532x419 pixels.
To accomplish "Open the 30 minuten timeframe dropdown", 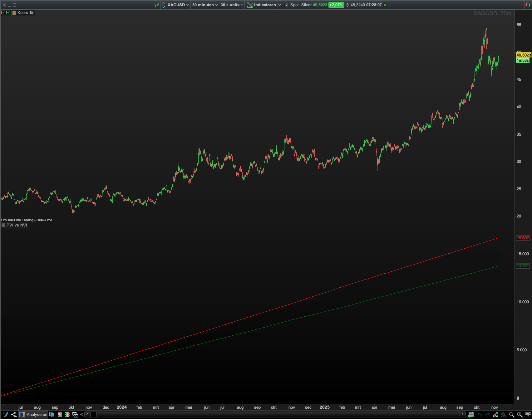I will click(205, 5).
